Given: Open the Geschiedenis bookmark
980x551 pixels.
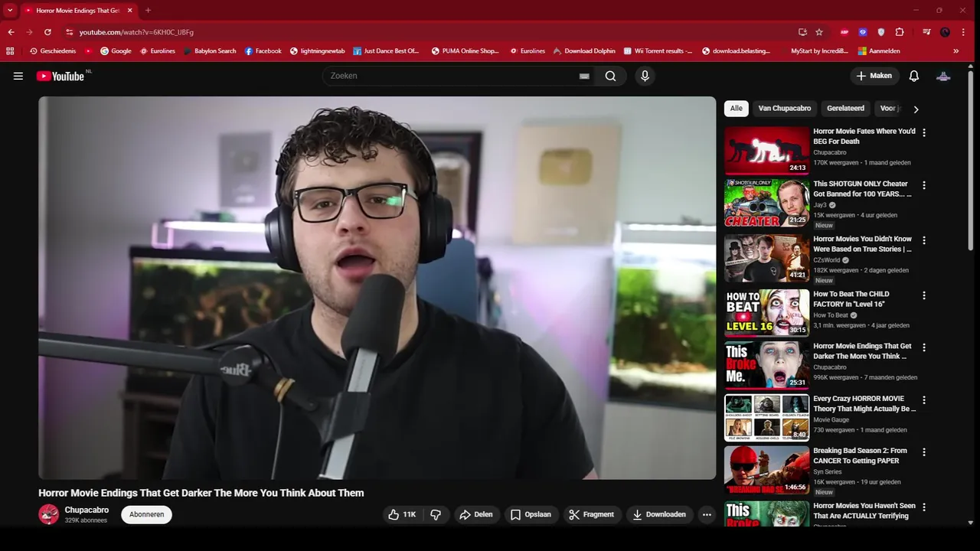Looking at the screenshot, I should pos(53,51).
